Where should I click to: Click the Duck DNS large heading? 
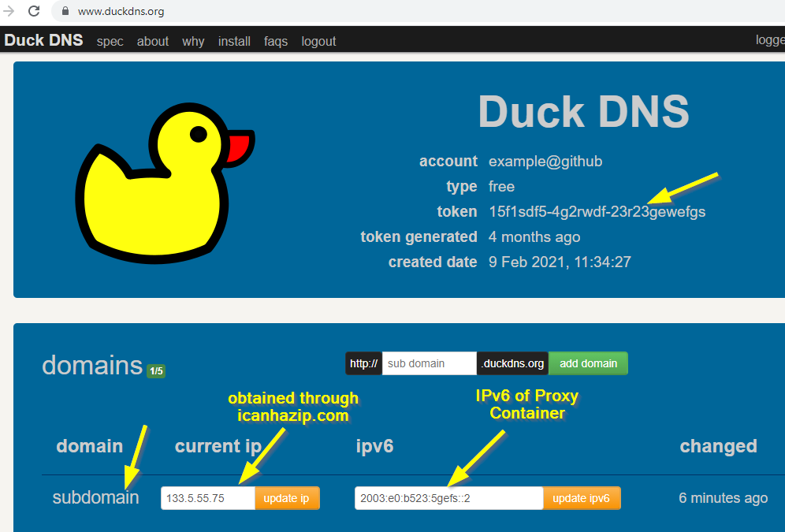pos(583,112)
